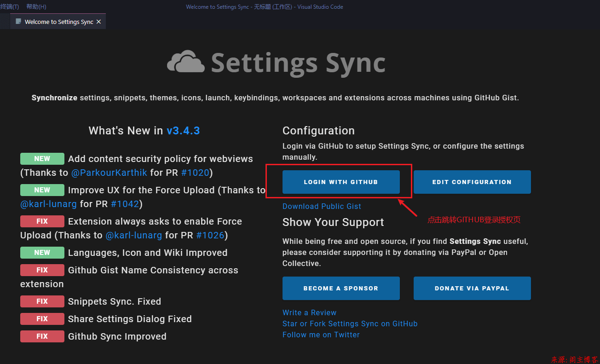Click the cloud logo beside Settings Sync title
Screen dimensions: 600x364
point(185,62)
